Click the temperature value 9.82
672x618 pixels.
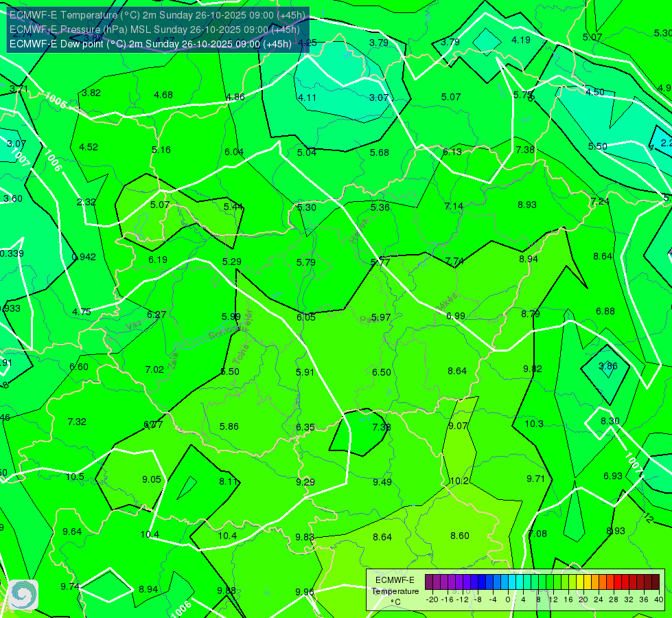tap(532, 369)
